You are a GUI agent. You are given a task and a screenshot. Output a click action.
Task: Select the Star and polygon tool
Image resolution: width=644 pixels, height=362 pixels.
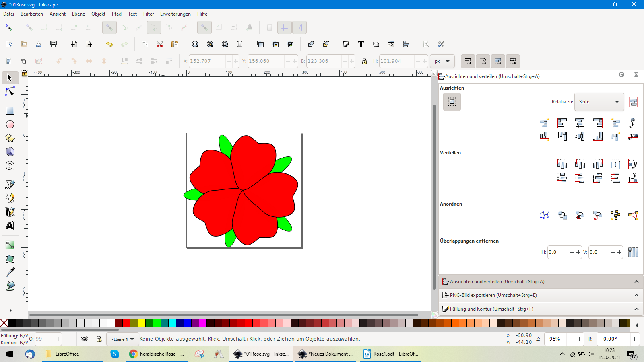[10, 138]
